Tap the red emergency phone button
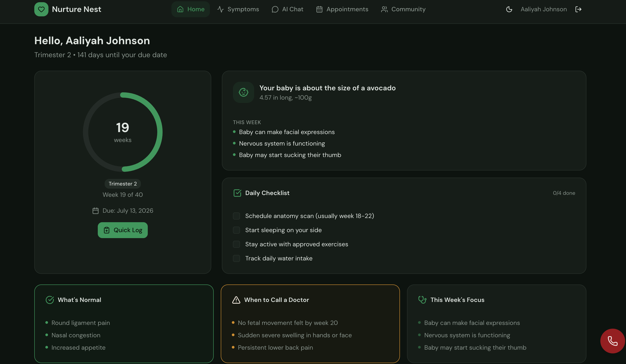 (612, 341)
